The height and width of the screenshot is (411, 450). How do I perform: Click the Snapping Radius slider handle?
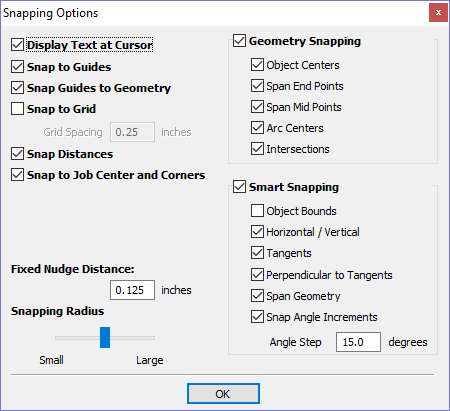coord(105,337)
